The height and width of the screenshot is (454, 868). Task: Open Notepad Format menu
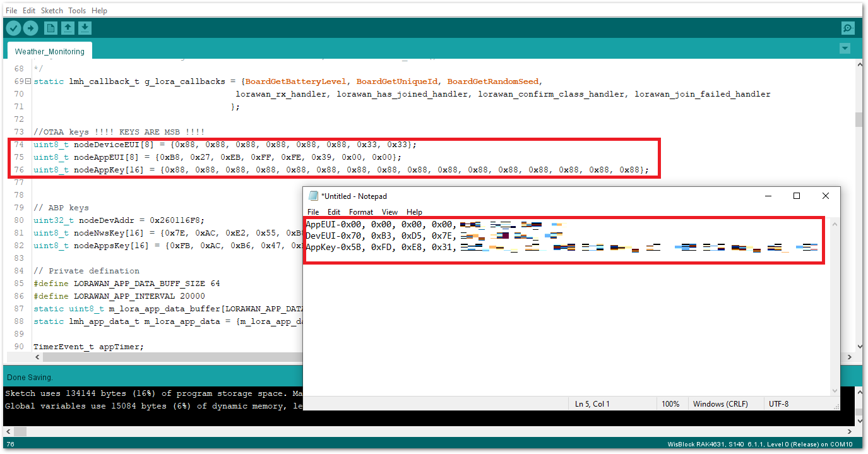[x=361, y=212]
